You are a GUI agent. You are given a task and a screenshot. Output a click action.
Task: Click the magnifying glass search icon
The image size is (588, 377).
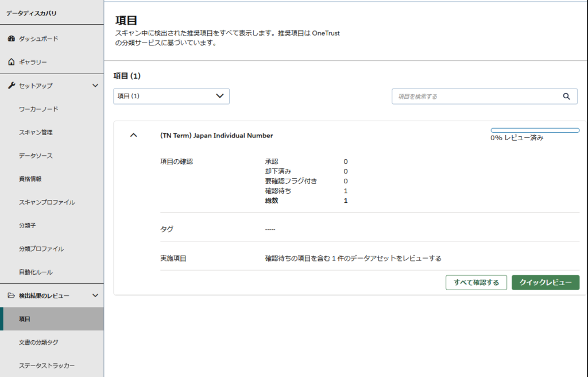point(566,97)
